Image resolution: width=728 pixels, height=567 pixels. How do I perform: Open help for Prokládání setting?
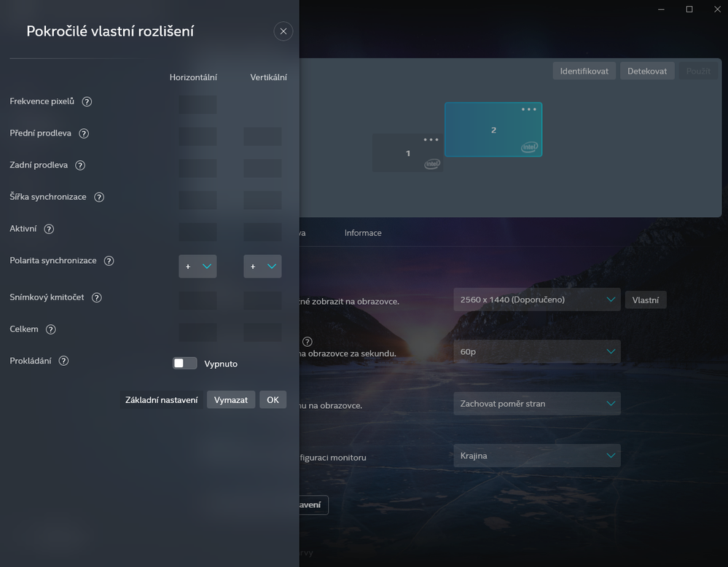[63, 360]
